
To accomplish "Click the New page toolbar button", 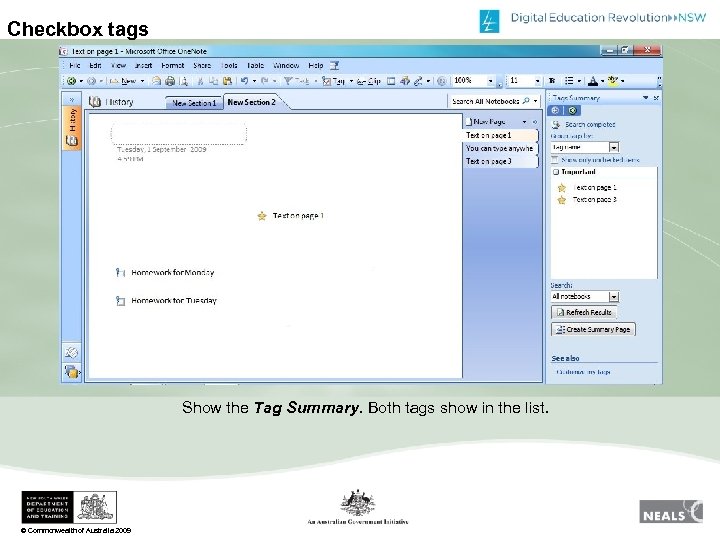I will click(x=124, y=81).
